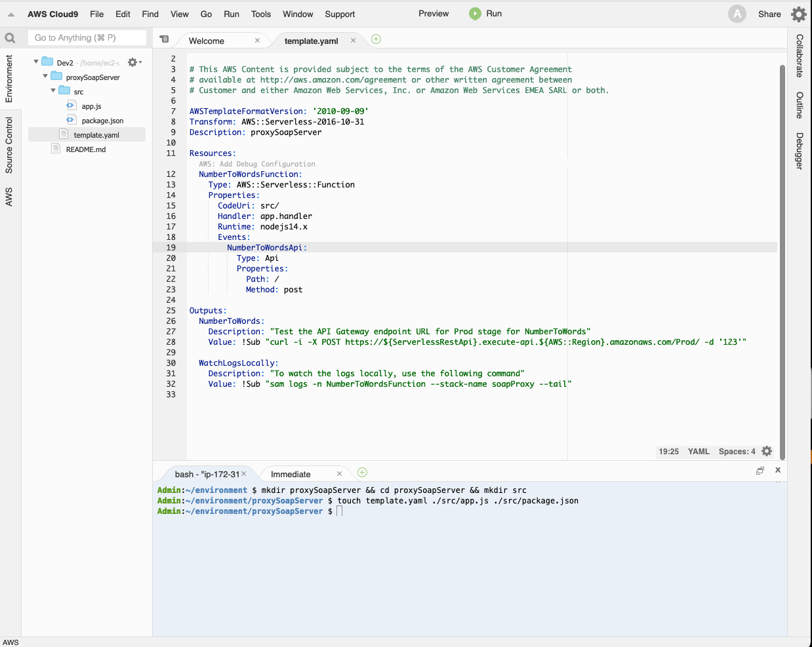This screenshot has width=812, height=647.
Task: Open the tab list icon beside Welcome
Action: [164, 39]
